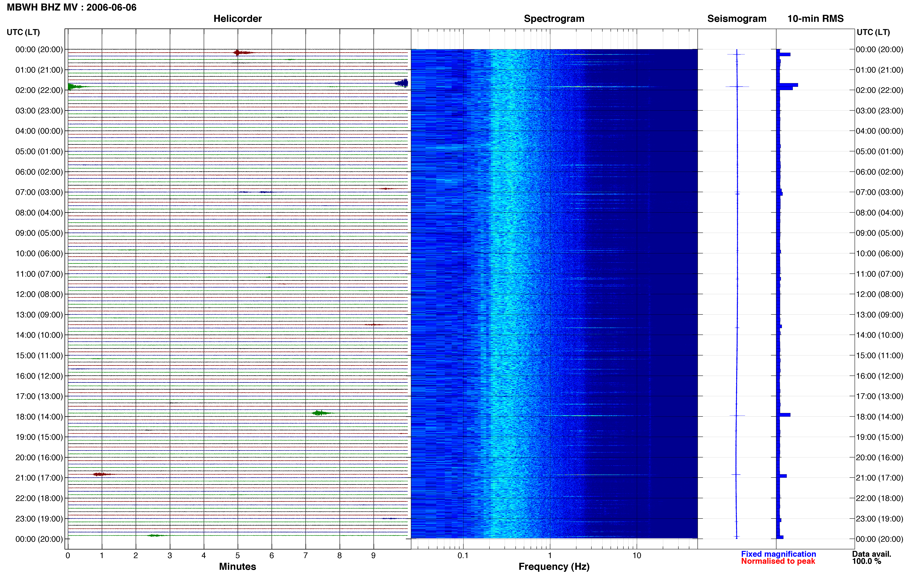Click the widest seismogram spike just before 02:00

[737, 87]
